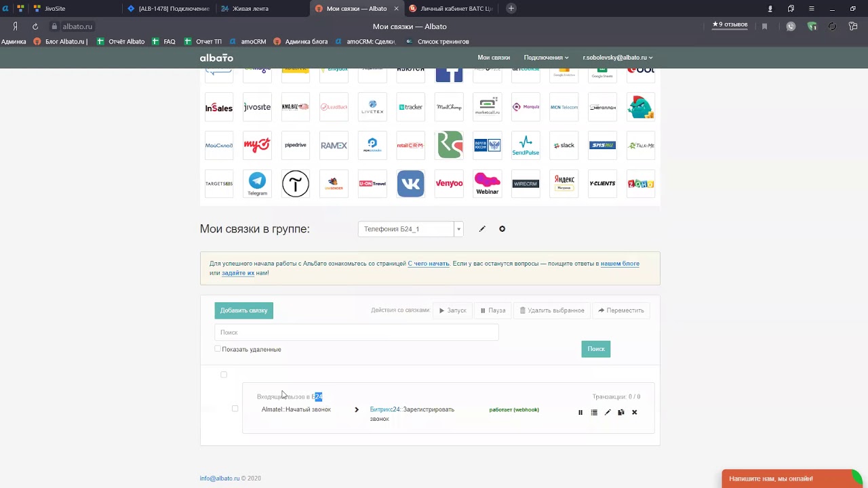868x488 pixels.
Task: Open the LiveTex service tile
Action: point(372,107)
